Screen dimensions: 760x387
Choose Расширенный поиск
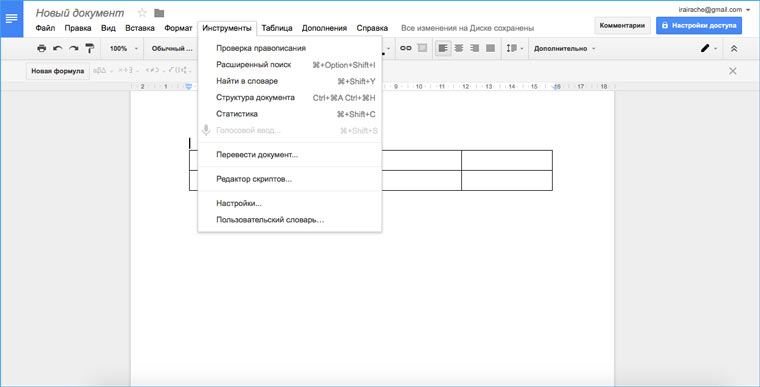[x=290, y=64]
